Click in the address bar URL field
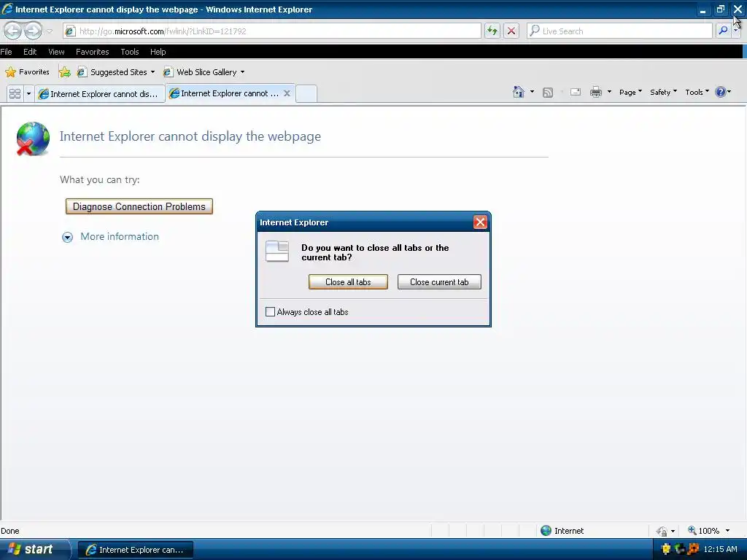This screenshot has width=747, height=560. tap(271, 31)
